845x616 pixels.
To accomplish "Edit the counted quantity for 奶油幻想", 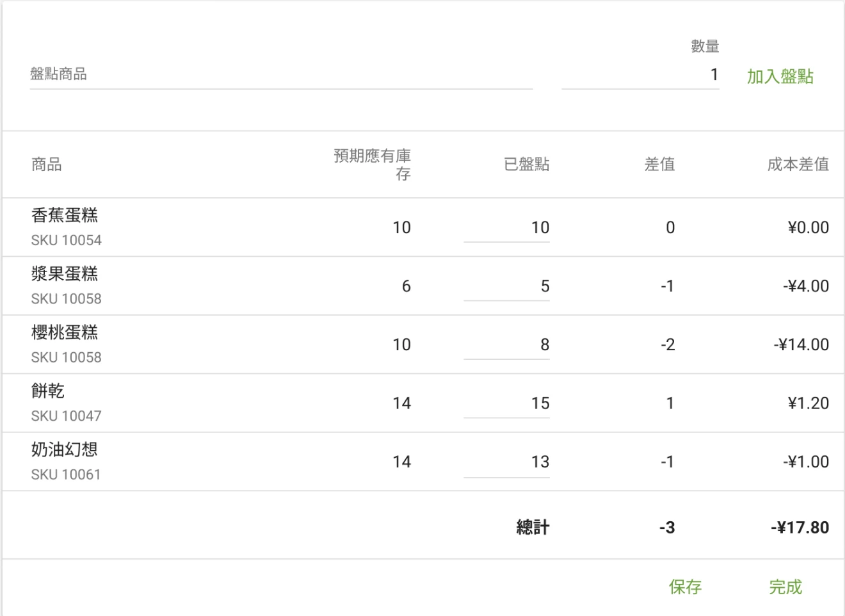I will [507, 462].
